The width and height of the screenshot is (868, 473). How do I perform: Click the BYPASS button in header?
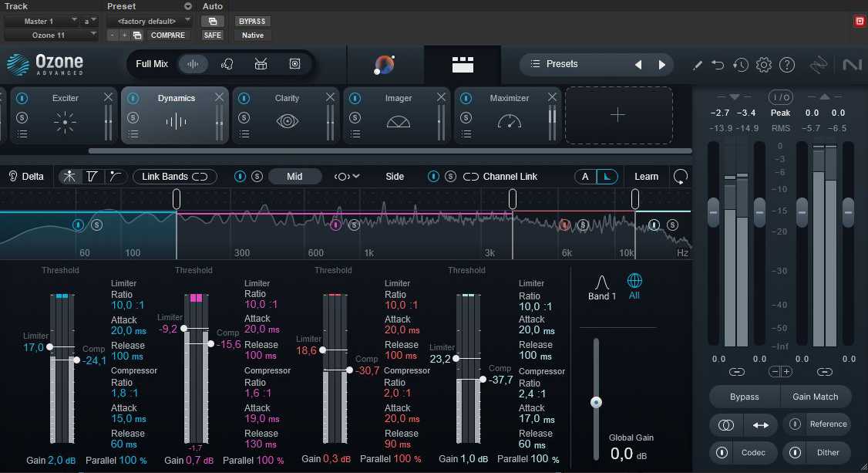click(x=252, y=21)
